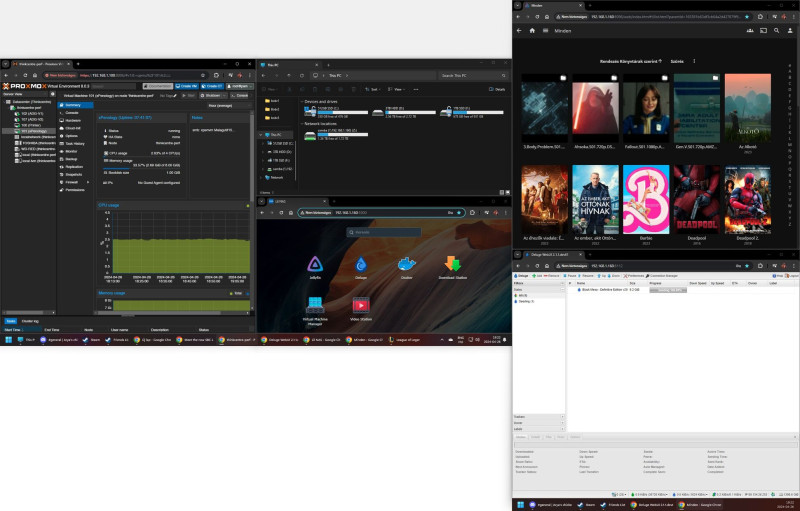
Task: Click the Documentation button in Proxmox
Action: 157,86
